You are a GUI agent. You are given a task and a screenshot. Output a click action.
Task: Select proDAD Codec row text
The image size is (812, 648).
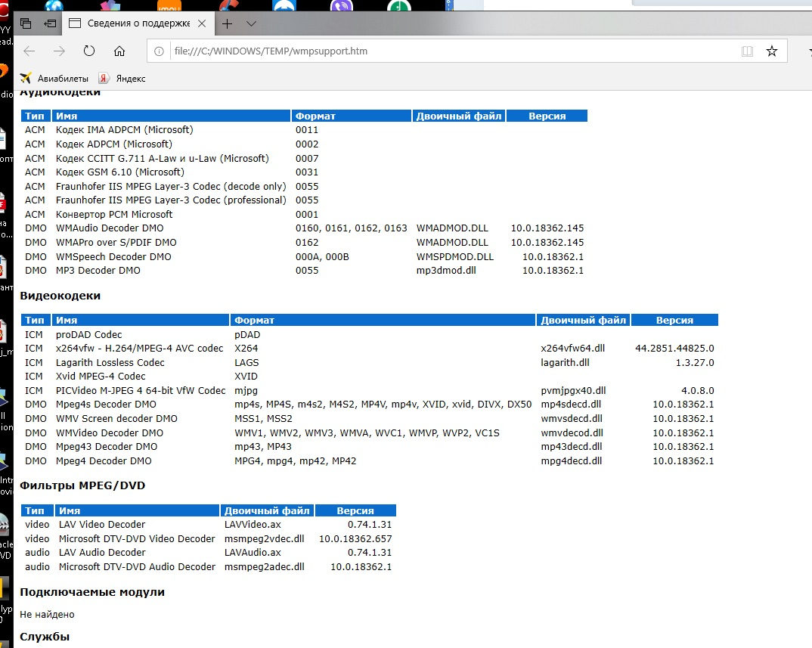click(x=88, y=335)
